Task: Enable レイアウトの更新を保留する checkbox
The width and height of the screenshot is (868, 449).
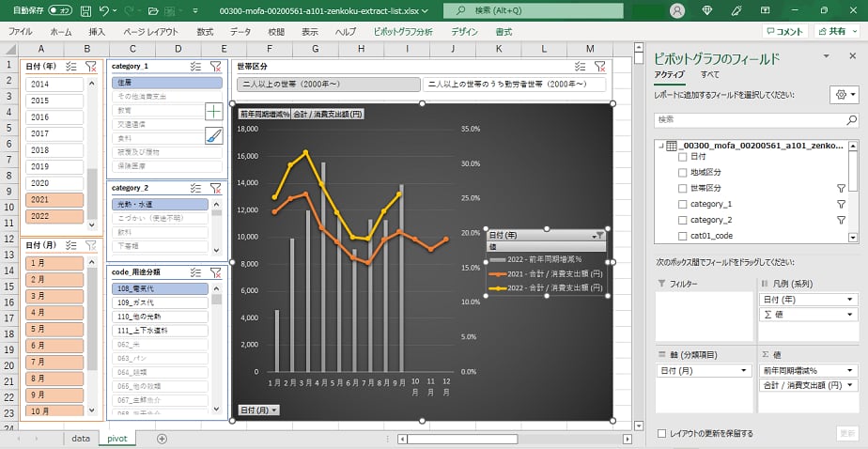Action: 663,433
